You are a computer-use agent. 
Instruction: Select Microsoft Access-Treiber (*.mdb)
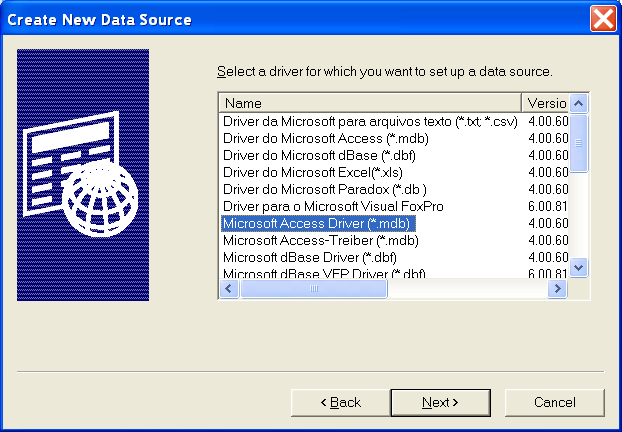[x=321, y=241]
